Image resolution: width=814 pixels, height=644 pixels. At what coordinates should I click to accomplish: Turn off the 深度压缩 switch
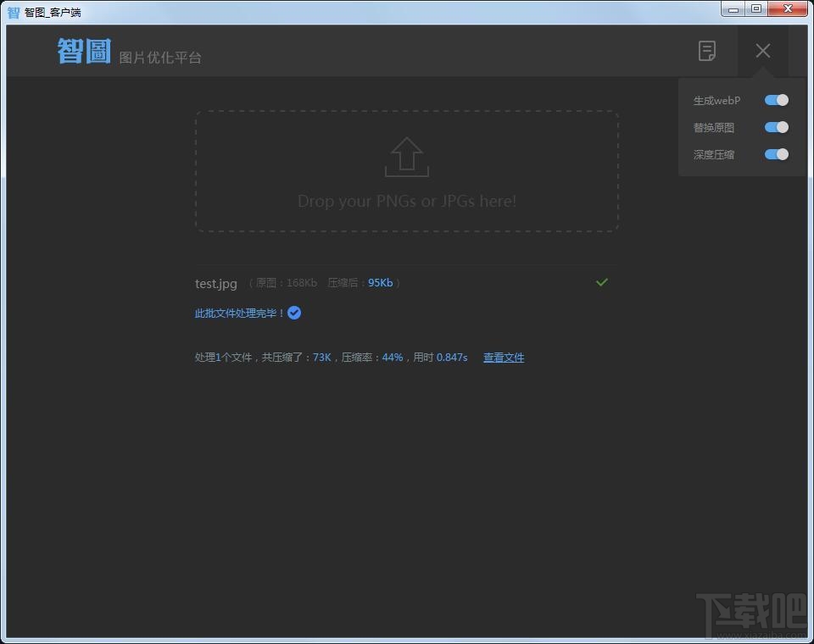pyautogui.click(x=775, y=154)
